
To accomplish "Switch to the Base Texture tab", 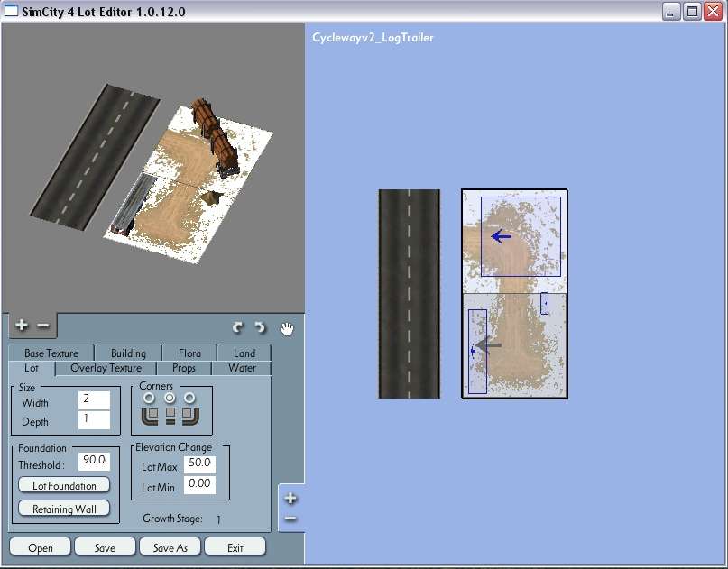I will (x=51, y=353).
